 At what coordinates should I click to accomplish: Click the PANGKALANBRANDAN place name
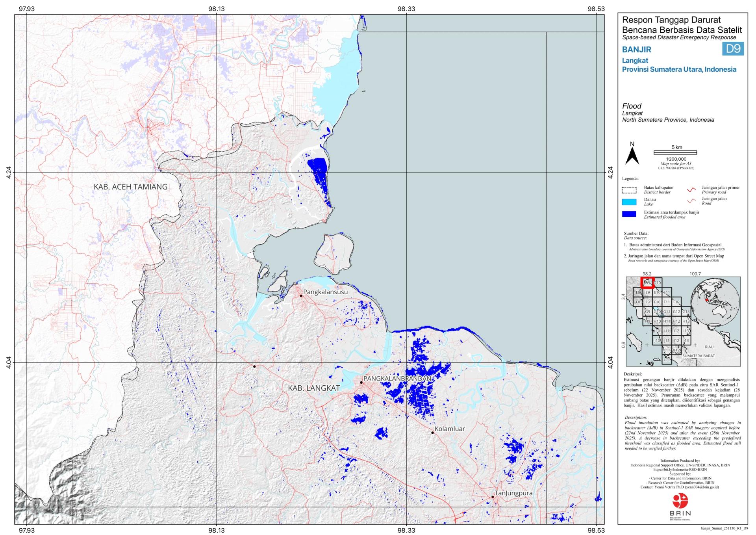tap(397, 378)
